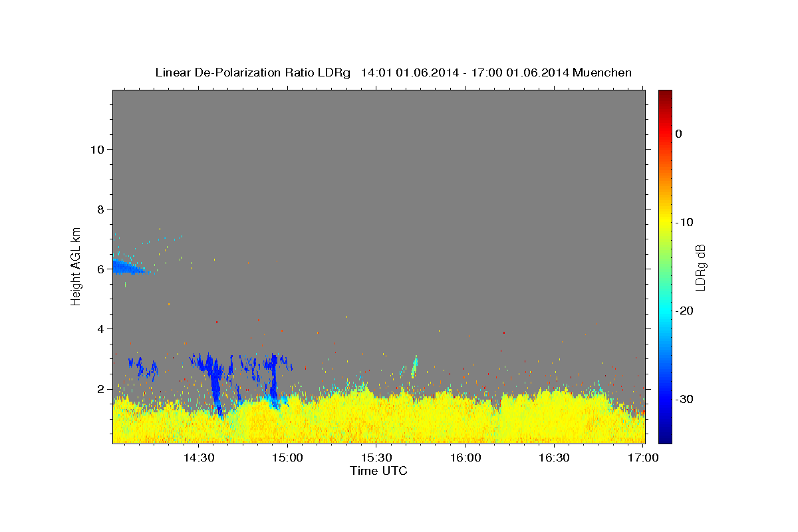Click the colorbar value -30
This screenshot has width=798, height=532.
[685, 399]
